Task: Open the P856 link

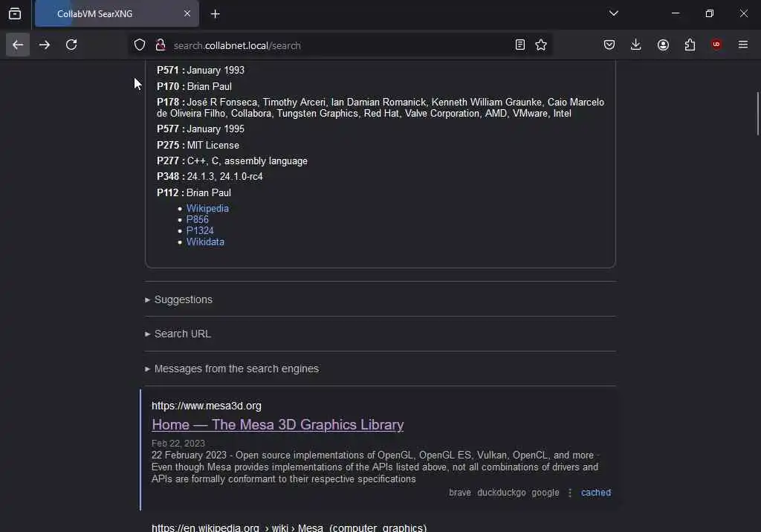Action: click(x=197, y=219)
